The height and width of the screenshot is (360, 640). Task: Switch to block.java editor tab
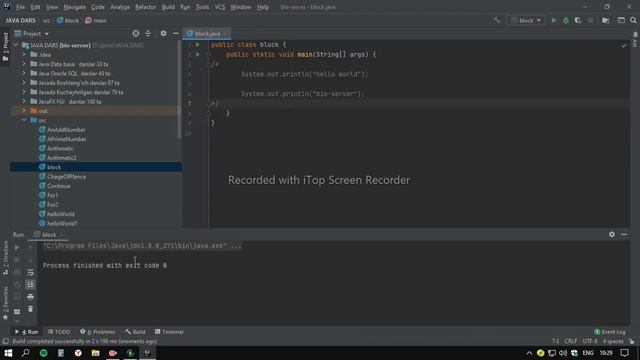(x=206, y=33)
